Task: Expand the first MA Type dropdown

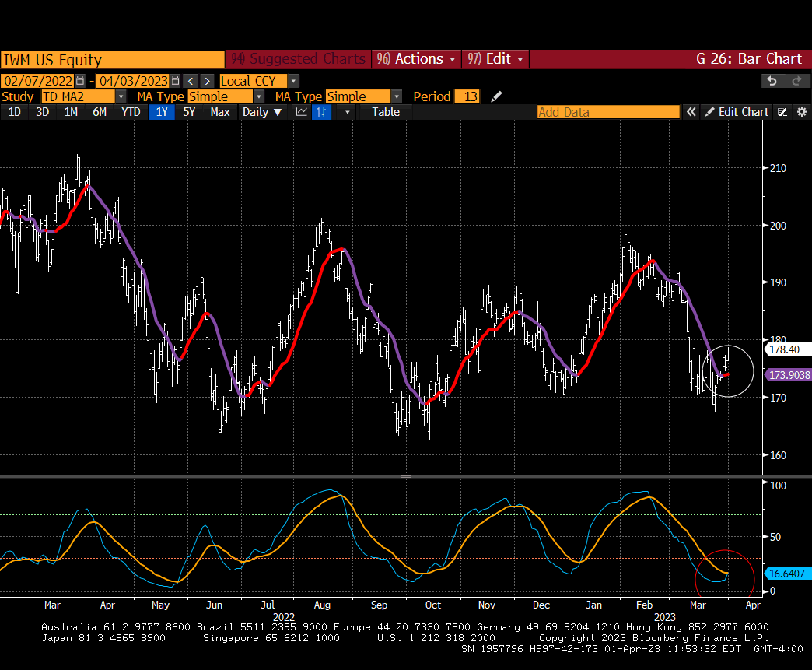Action: click(259, 97)
